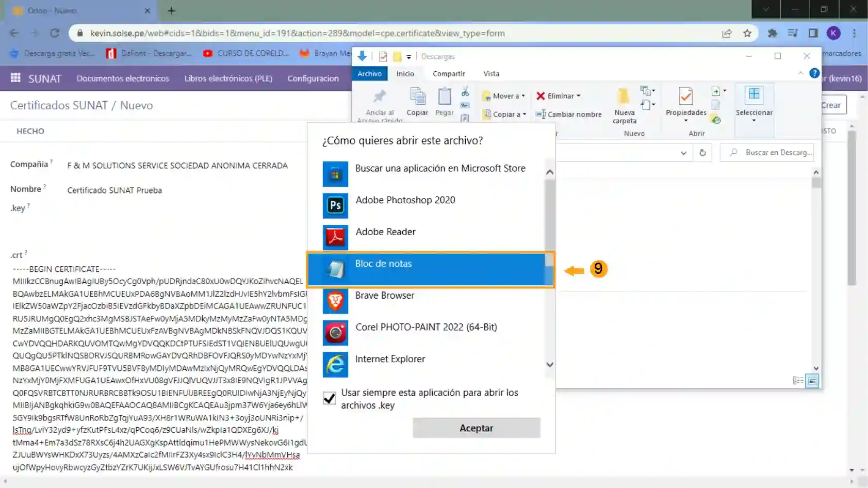Viewport: 868px width, 488px height.
Task: Toggle 'Usar siempre esta aplicación' checkbox
Action: click(329, 398)
